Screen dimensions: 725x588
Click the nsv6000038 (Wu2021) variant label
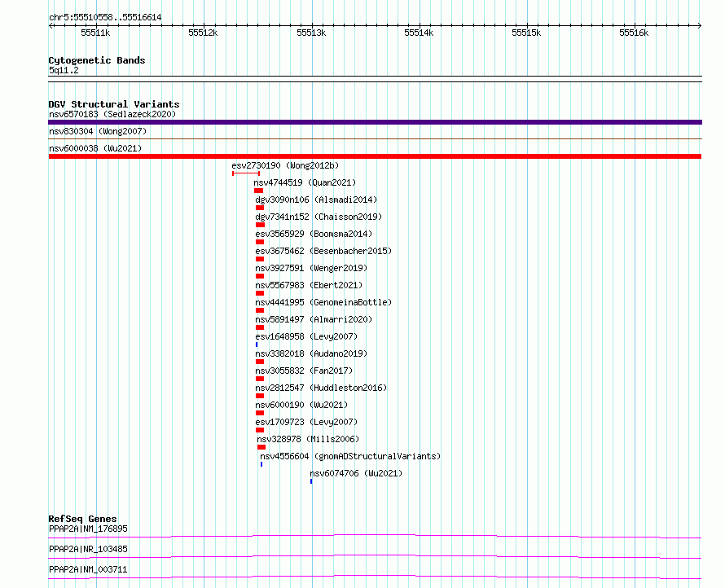coord(95,148)
